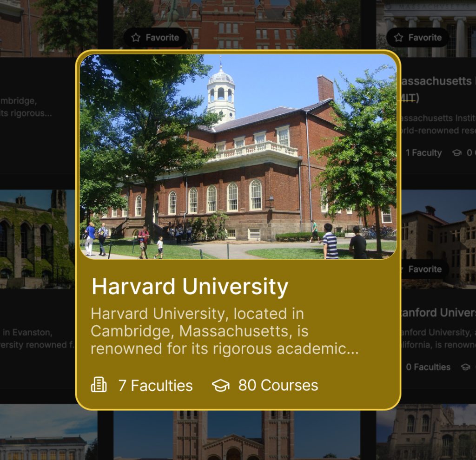Select the "Harvard University" card title
The width and height of the screenshot is (476, 460).
[x=190, y=286]
